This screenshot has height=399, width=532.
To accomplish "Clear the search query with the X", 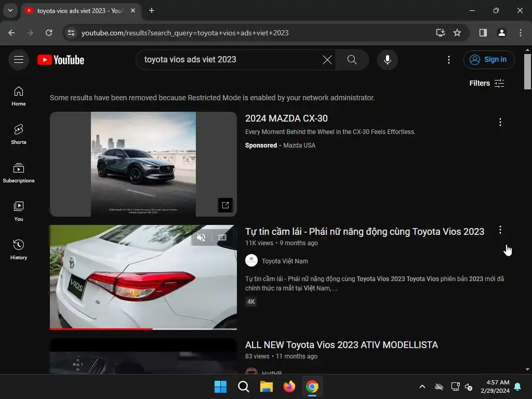I will click(327, 60).
